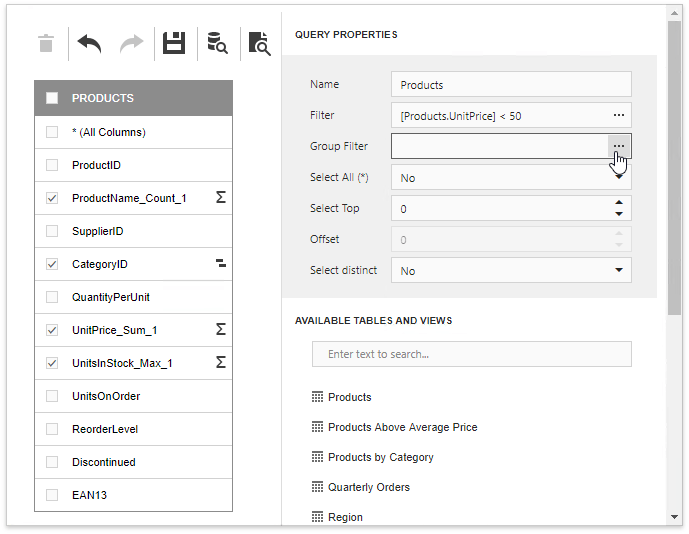Click table icon beside Products table

pyautogui.click(x=317, y=397)
